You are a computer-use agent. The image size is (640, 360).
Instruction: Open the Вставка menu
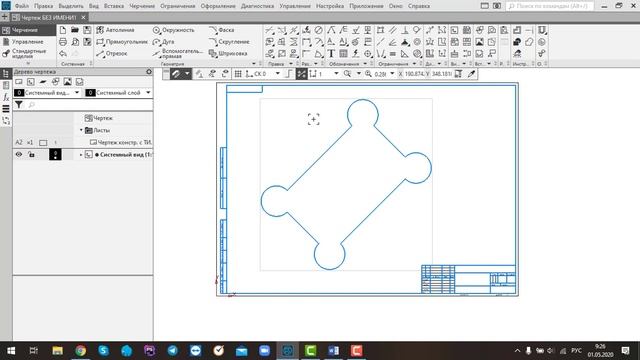tap(114, 6)
